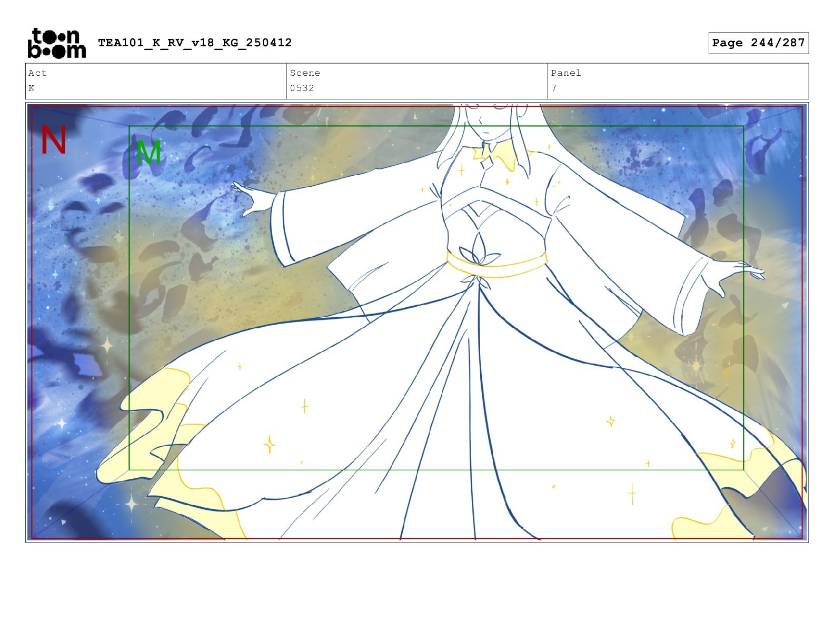This screenshot has height=644, width=834.
Task: Select the title TEA101_K_RV_v18_KG_250412
Action: [x=195, y=43]
